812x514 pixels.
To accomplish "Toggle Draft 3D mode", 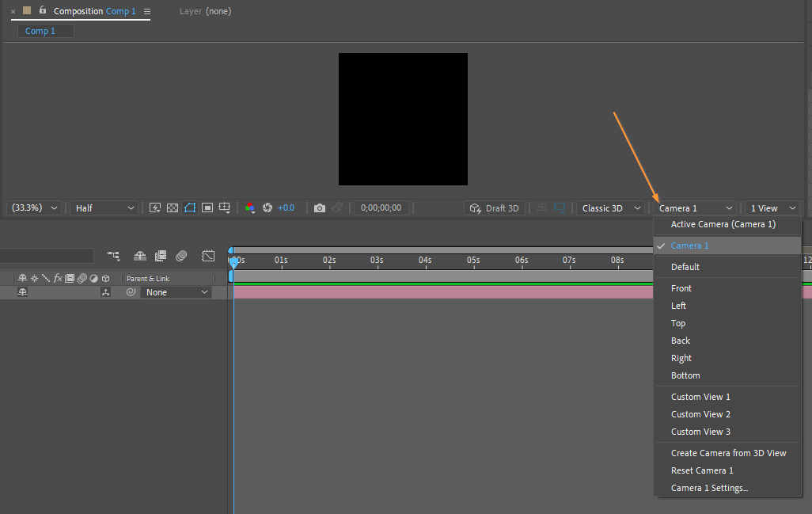I will tap(495, 208).
